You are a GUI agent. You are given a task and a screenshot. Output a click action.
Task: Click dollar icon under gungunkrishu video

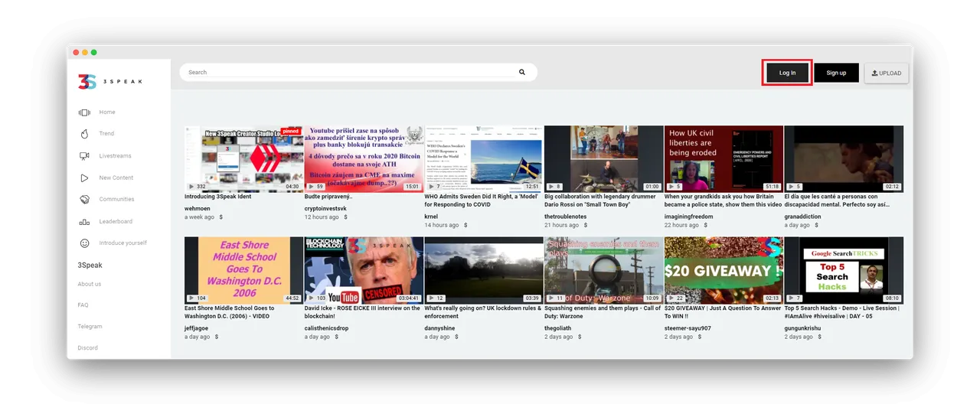click(821, 337)
